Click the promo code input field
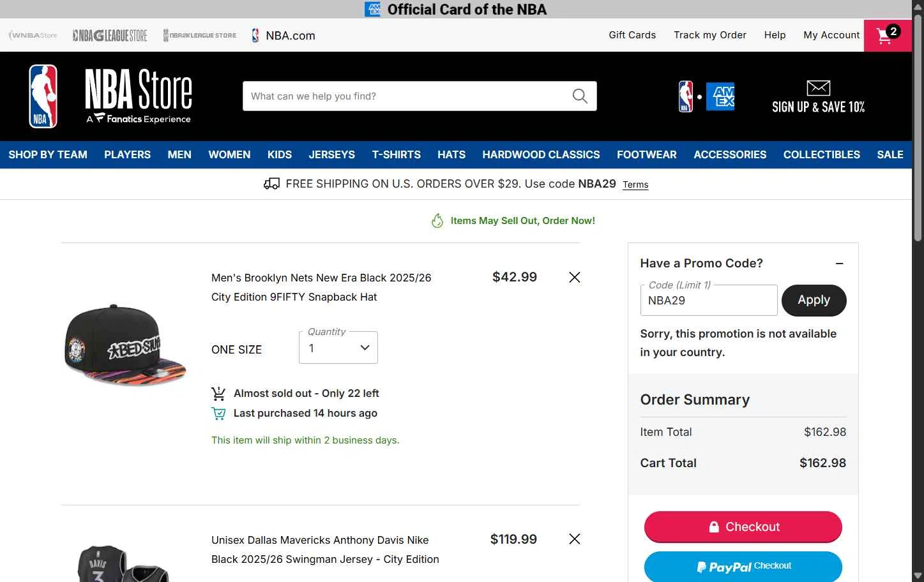The image size is (924, 582). (x=709, y=301)
